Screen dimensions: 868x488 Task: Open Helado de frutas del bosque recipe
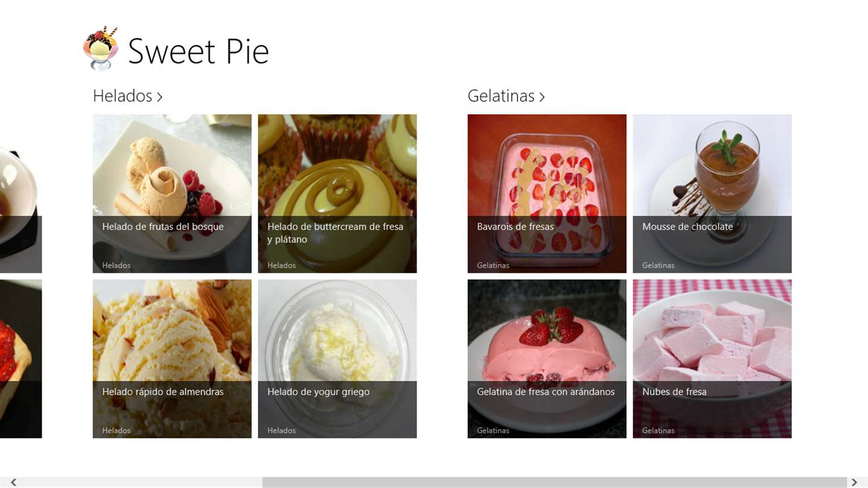pos(172,193)
